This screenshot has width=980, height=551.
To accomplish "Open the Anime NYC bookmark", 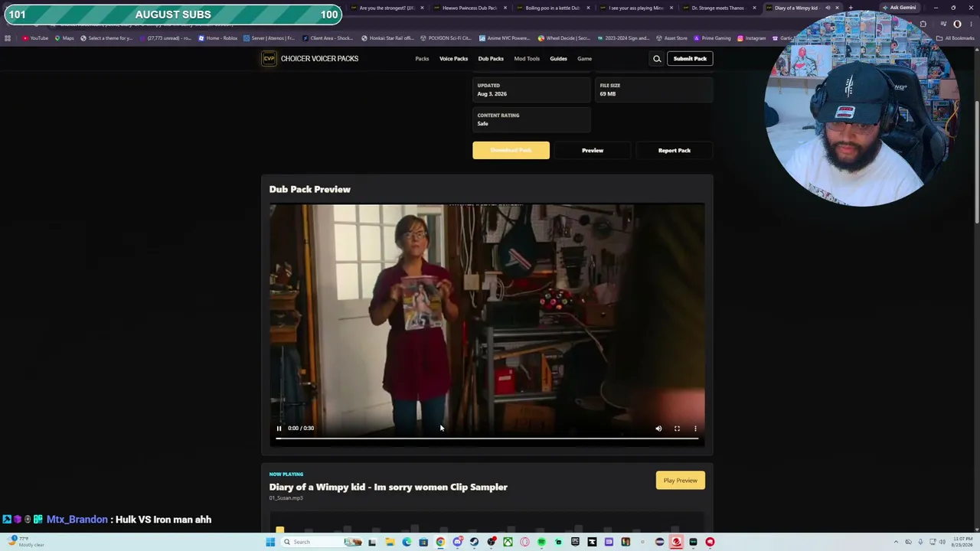I will point(504,38).
